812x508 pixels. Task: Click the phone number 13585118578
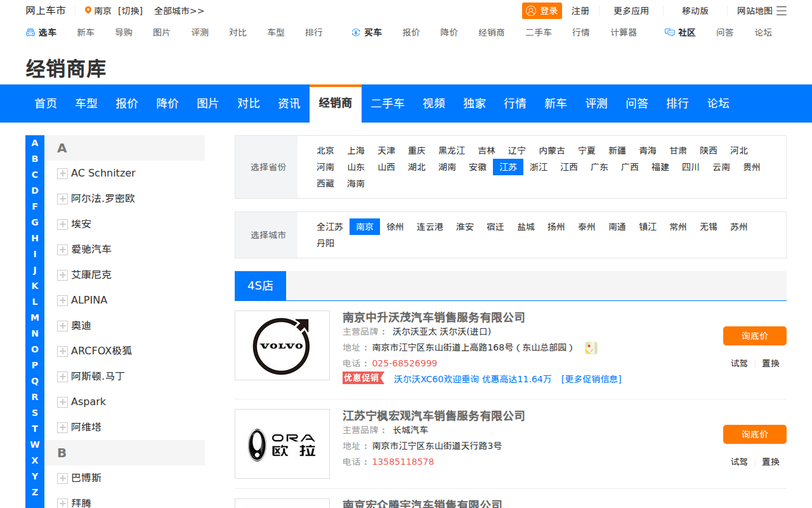403,462
